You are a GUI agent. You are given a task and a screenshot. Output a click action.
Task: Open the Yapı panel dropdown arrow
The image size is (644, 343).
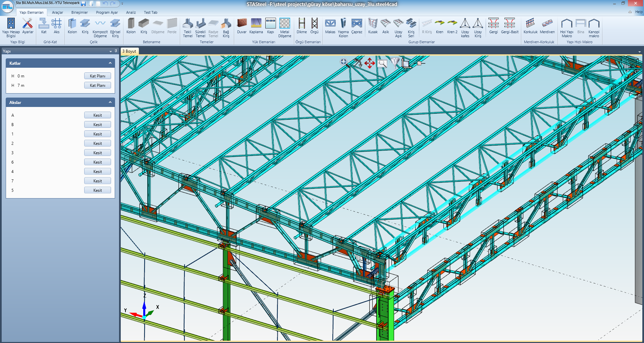click(111, 51)
